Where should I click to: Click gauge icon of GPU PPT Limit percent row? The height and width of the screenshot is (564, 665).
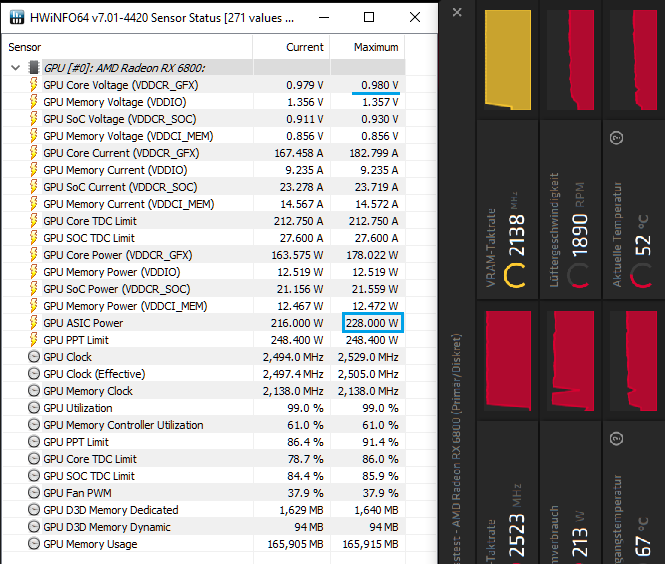pos(34,442)
